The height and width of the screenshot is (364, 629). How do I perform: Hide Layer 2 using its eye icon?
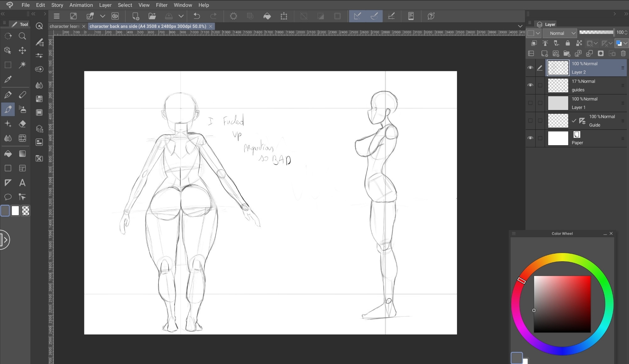(530, 68)
